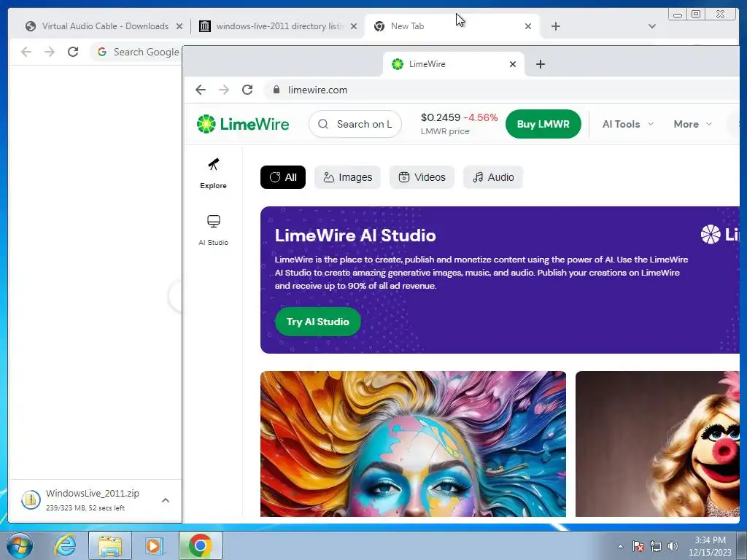The width and height of the screenshot is (747, 560).
Task: Filter content by Videos
Action: [x=422, y=177]
